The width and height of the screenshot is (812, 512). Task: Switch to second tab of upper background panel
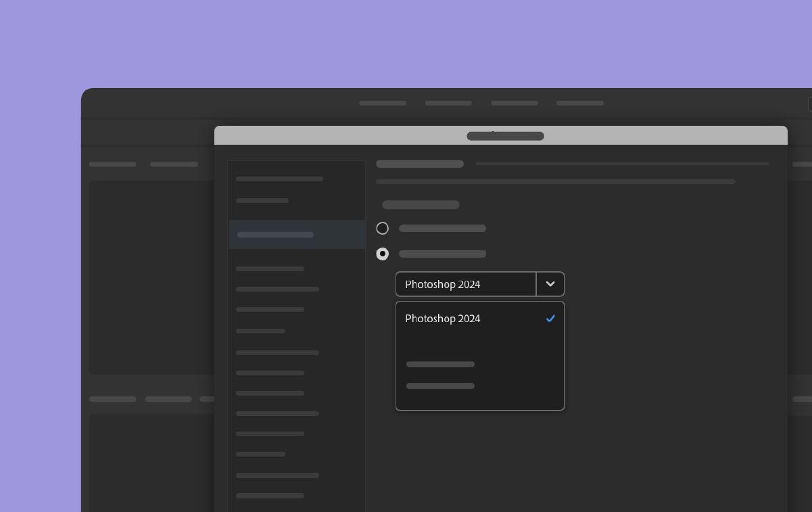tap(174, 164)
